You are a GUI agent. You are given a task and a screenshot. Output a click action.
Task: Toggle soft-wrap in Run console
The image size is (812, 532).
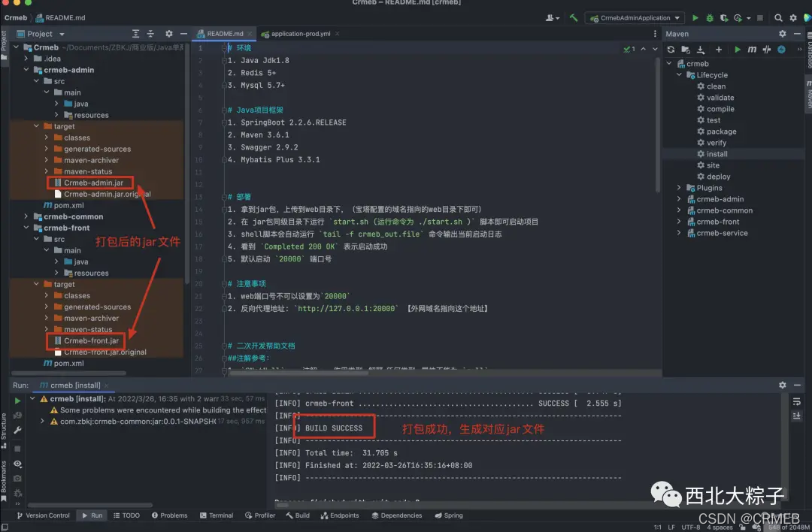pyautogui.click(x=796, y=401)
